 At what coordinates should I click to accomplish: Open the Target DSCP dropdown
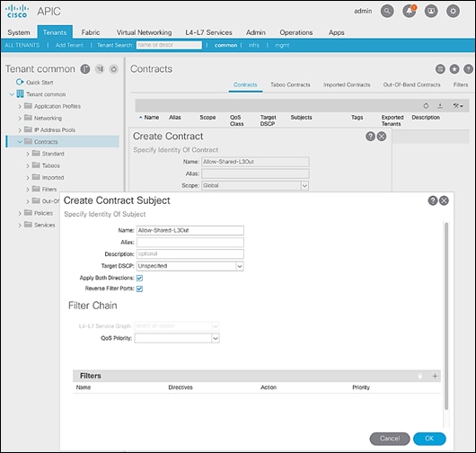(240, 266)
